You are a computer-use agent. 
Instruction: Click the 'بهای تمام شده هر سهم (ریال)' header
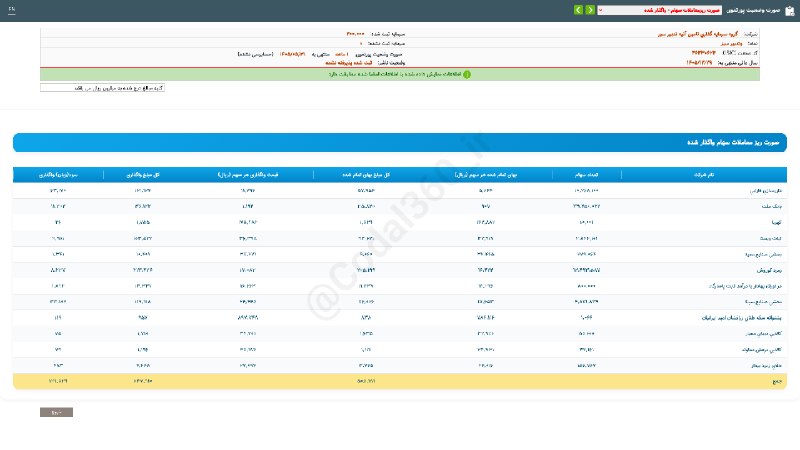click(x=486, y=175)
